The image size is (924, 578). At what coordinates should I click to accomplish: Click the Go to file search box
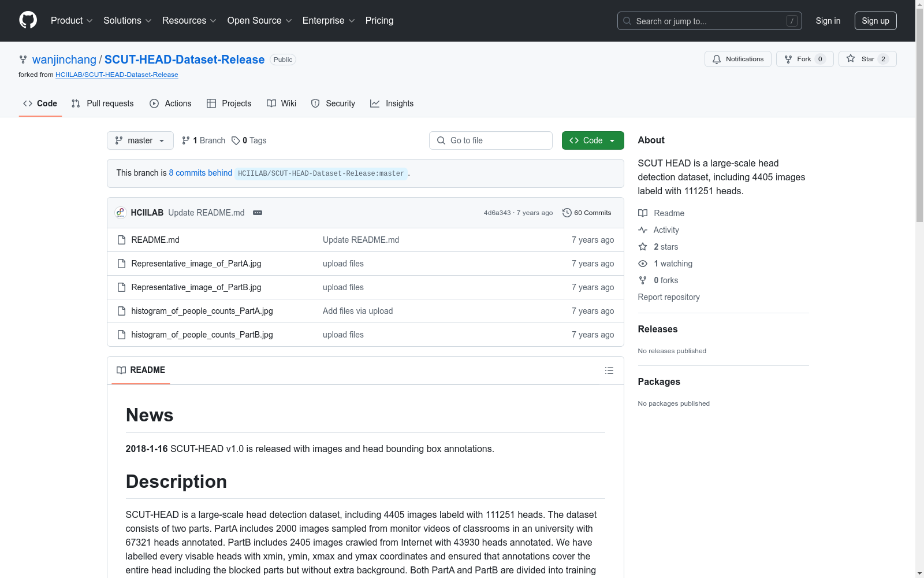tap(491, 140)
